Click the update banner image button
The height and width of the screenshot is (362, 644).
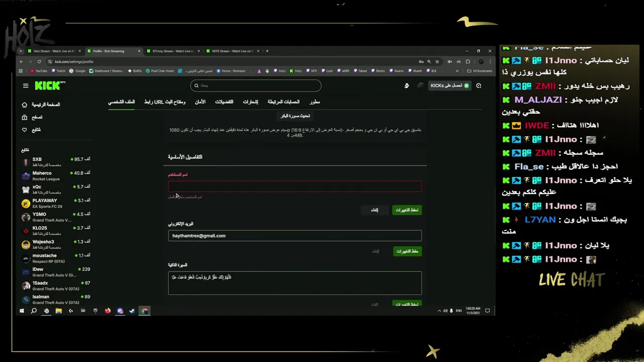tap(295, 116)
